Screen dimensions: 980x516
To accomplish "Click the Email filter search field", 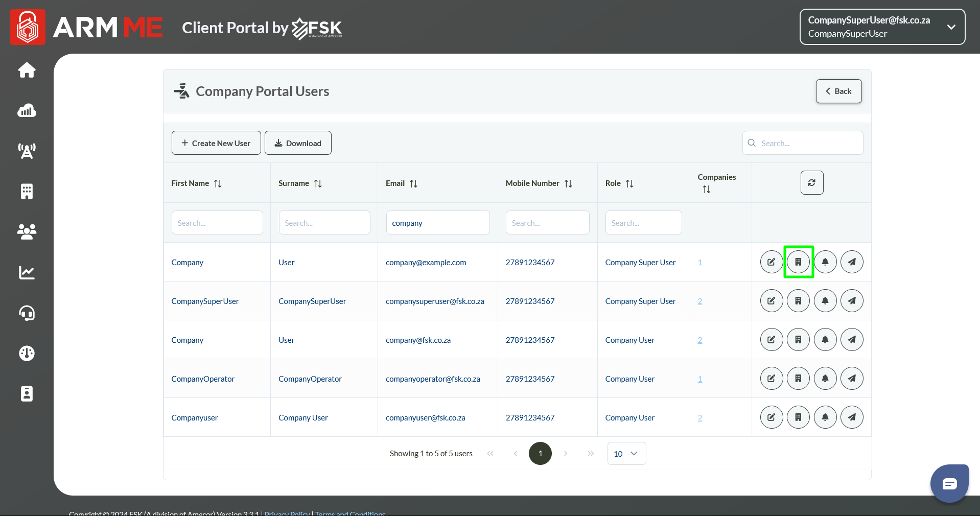I will pyautogui.click(x=437, y=223).
